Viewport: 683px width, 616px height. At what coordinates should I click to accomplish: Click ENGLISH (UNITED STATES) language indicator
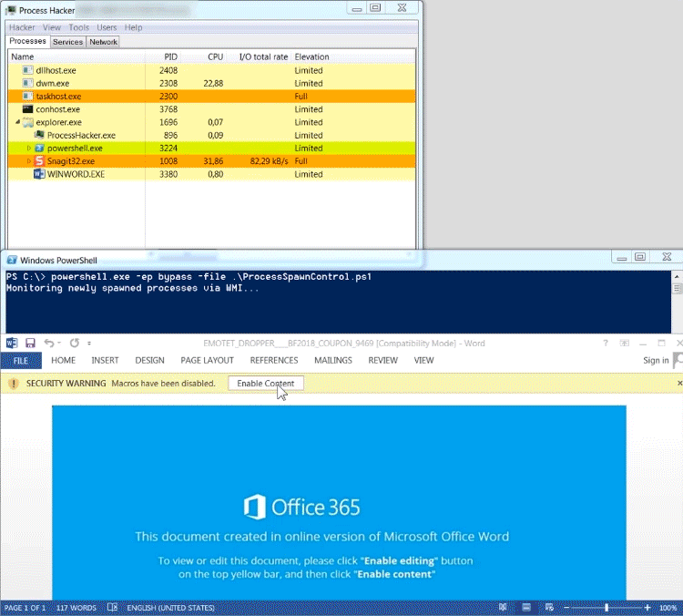click(171, 608)
